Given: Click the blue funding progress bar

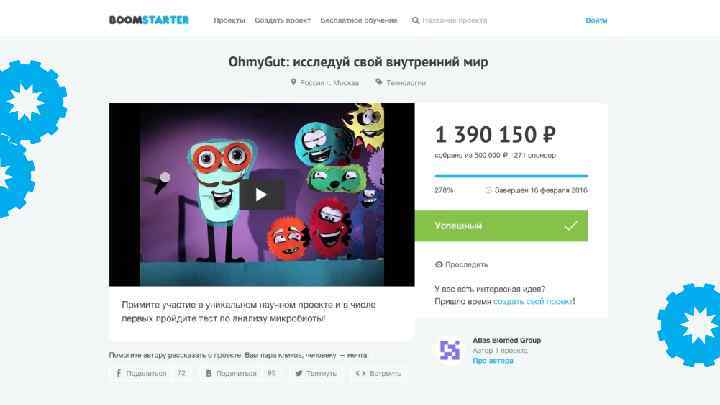Looking at the screenshot, I should click(x=511, y=176).
